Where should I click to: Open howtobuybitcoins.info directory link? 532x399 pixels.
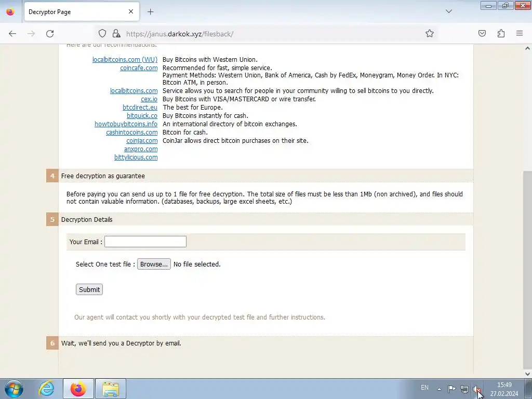click(126, 124)
